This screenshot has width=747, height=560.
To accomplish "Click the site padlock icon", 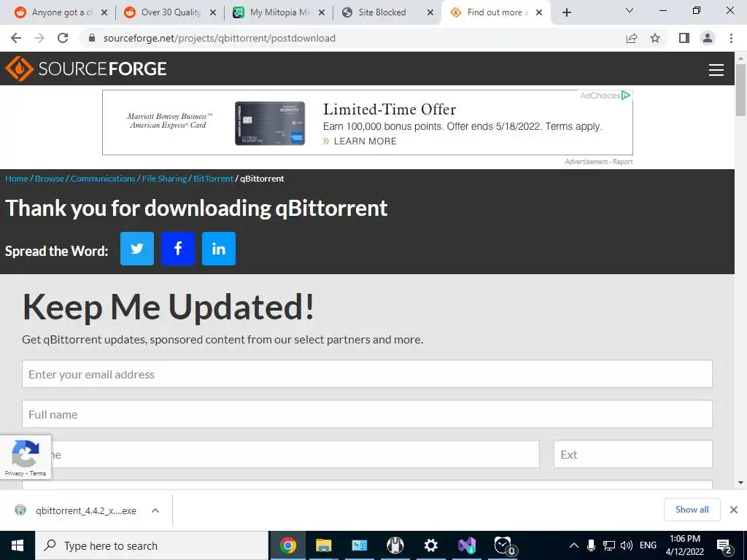I will click(92, 38).
